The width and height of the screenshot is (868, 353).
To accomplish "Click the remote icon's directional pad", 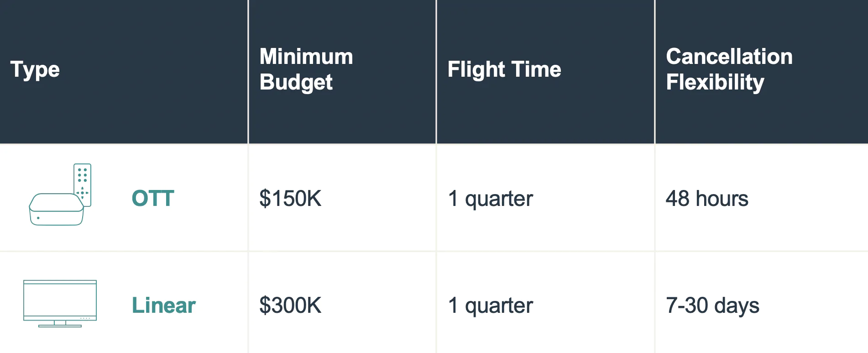I will (82, 193).
